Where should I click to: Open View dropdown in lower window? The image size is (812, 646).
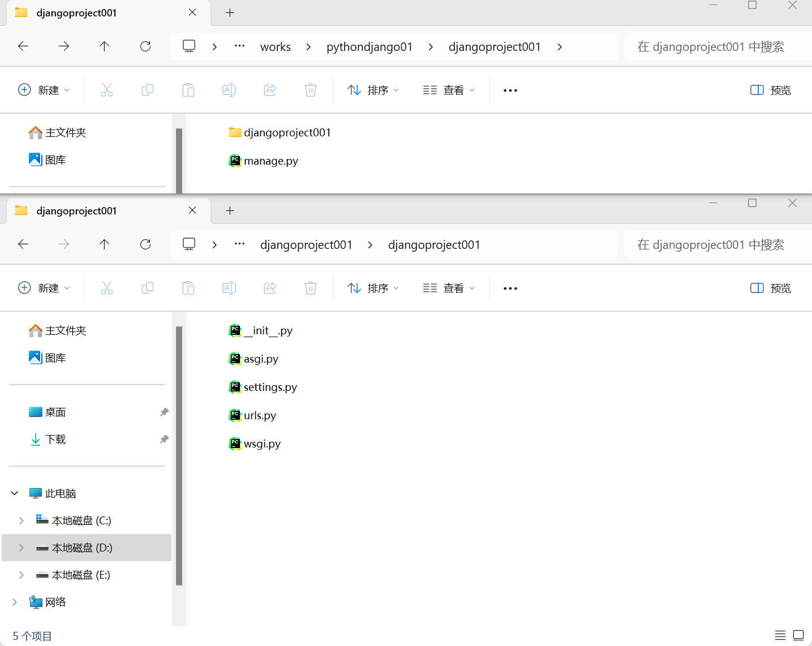tap(449, 288)
